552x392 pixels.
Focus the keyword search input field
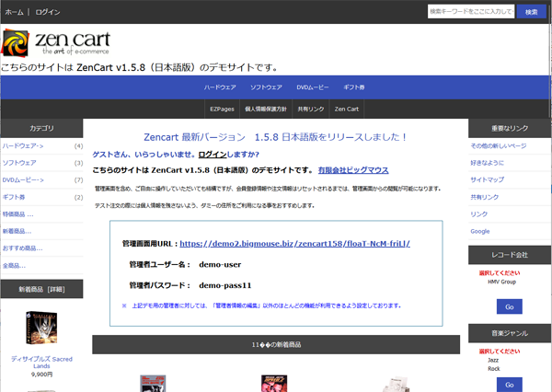(x=471, y=12)
